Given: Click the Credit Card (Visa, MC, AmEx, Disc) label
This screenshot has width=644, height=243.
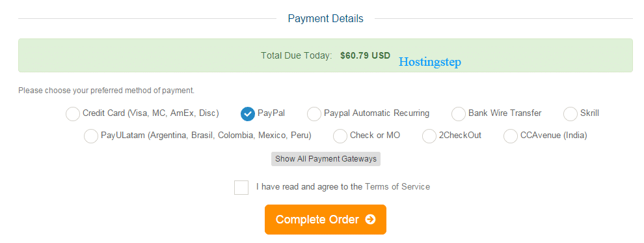Looking at the screenshot, I should click(151, 113).
